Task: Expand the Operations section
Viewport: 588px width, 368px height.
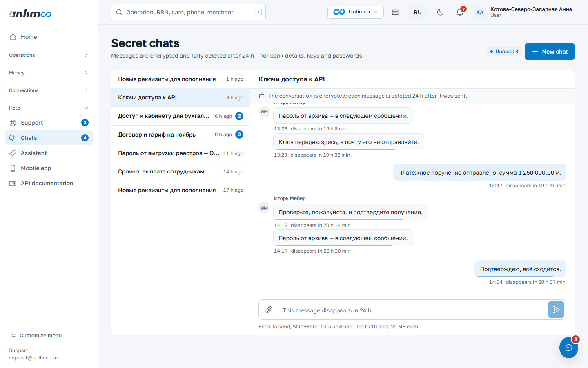Action: pos(49,55)
